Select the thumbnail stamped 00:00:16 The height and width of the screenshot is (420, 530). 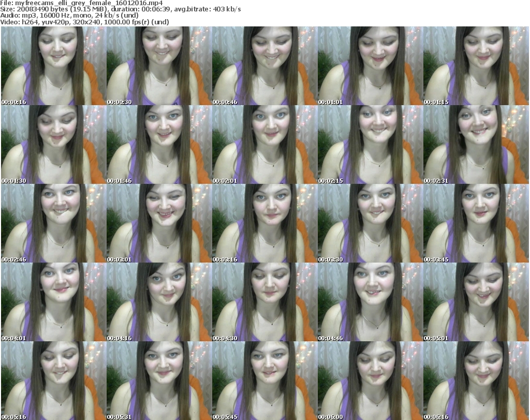click(54, 66)
